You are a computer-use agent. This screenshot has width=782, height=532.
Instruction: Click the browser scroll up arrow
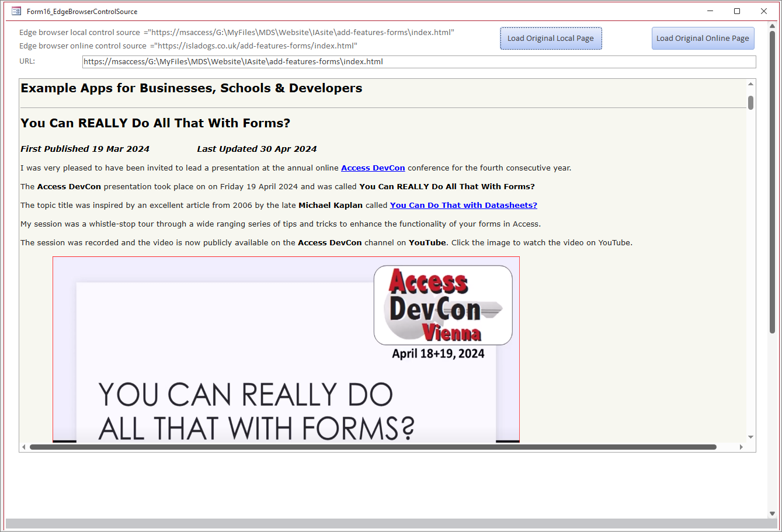point(750,84)
